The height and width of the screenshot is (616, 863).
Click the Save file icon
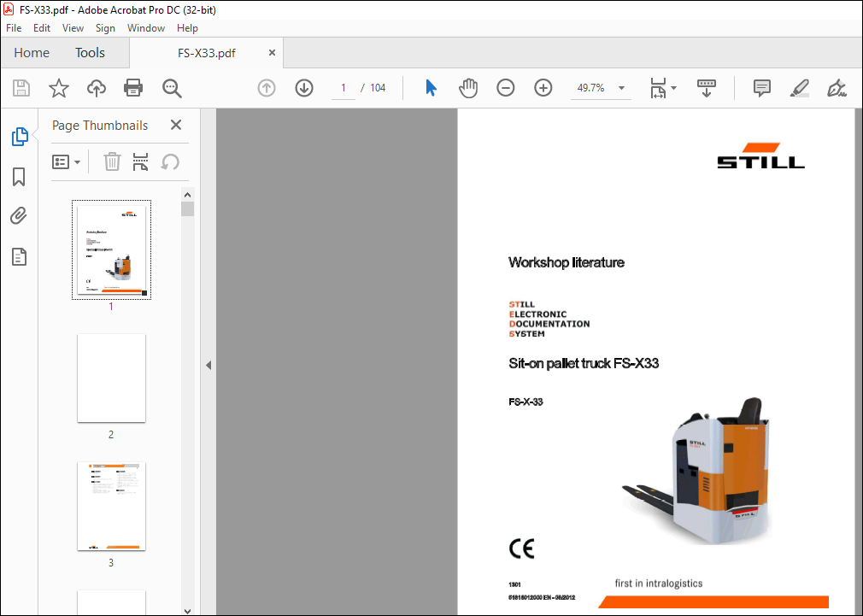[21, 88]
